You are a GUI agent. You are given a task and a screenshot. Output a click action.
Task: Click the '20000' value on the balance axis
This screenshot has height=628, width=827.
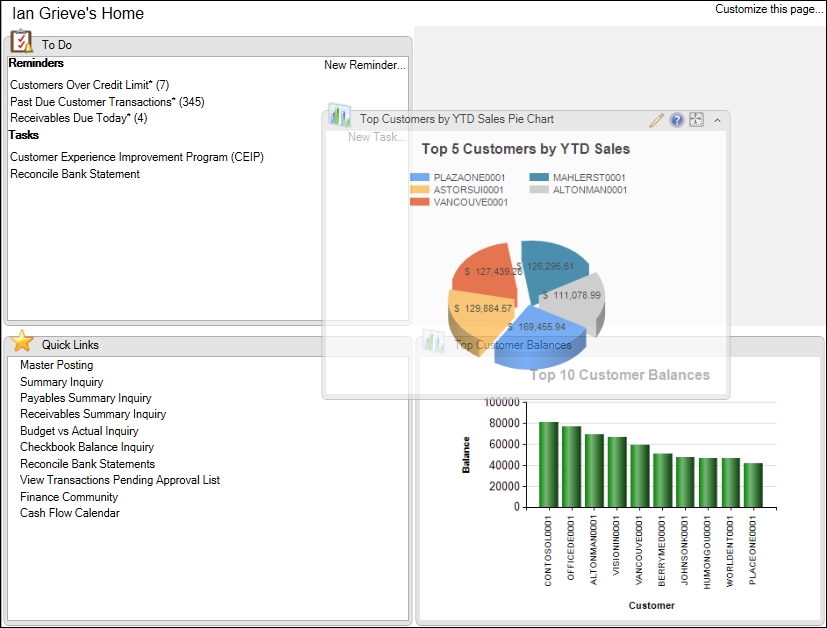(504, 486)
